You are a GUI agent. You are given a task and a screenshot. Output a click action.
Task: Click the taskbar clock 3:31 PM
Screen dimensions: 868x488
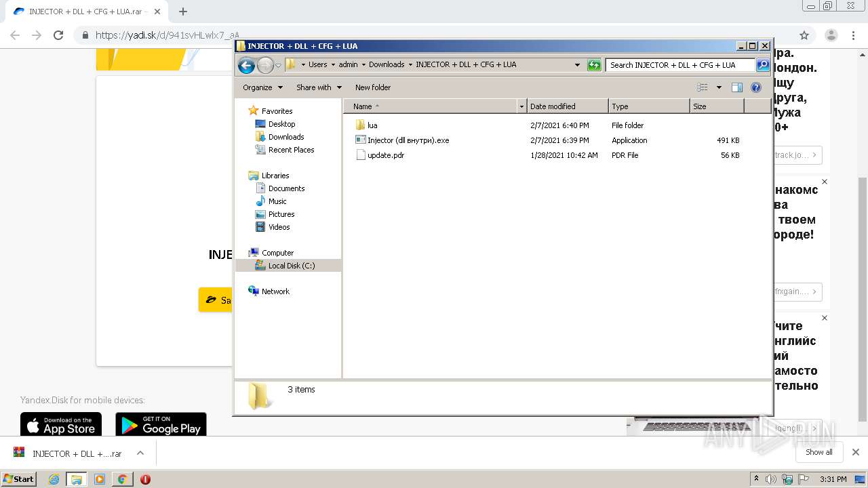[x=833, y=479]
